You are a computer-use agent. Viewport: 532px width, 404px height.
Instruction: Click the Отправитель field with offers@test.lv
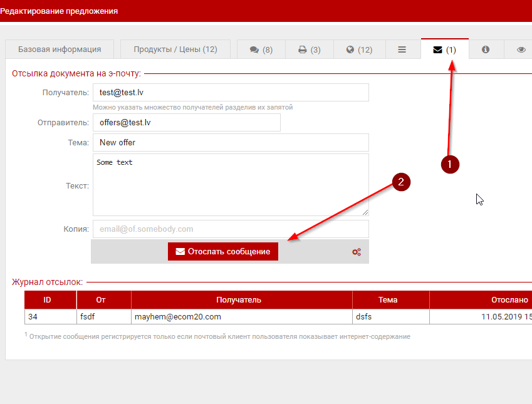click(186, 123)
